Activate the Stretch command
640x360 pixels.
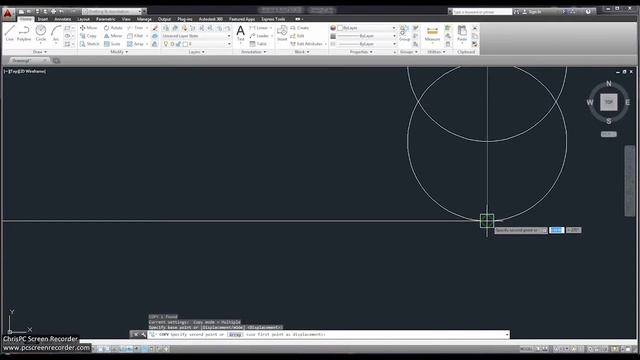click(89, 44)
